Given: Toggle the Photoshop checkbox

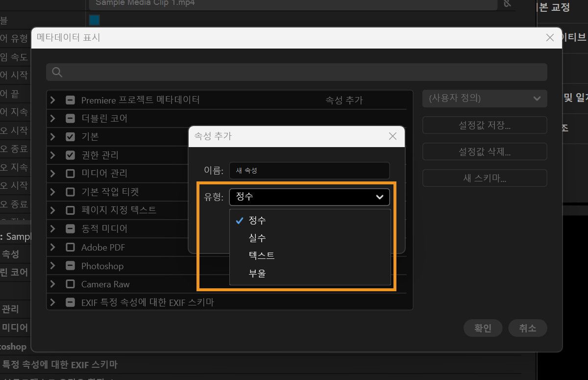Looking at the screenshot, I should click(70, 266).
